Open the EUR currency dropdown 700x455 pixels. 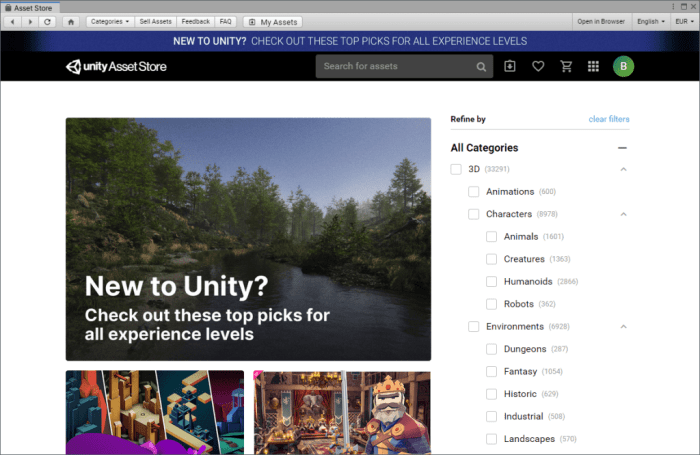pos(684,21)
